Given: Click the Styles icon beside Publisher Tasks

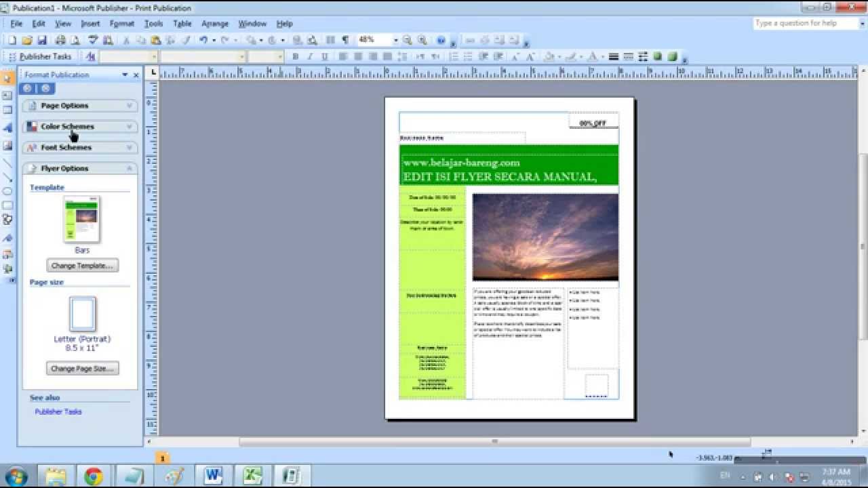Looking at the screenshot, I should [91, 57].
